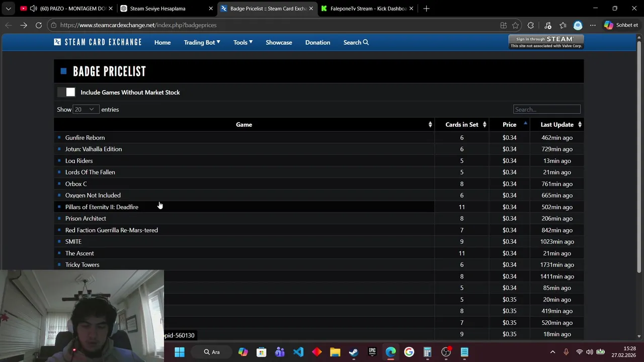Open the SMITE game link
The height and width of the screenshot is (362, 644).
pyautogui.click(x=73, y=241)
